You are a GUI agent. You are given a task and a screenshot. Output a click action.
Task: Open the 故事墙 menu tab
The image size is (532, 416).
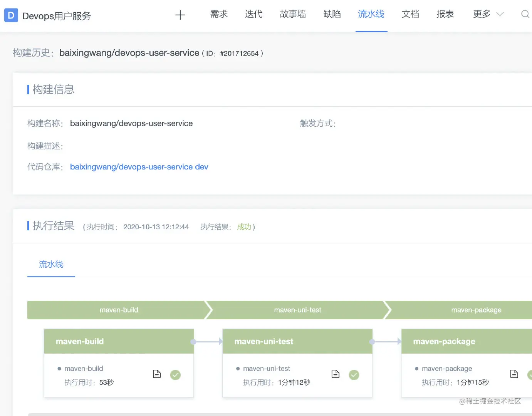tap(293, 14)
